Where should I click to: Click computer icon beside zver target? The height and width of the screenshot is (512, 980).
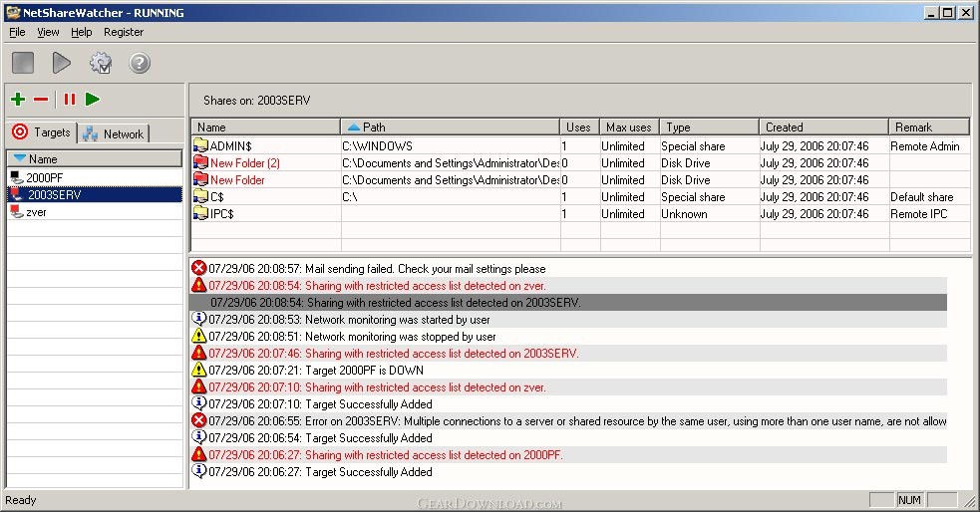[x=17, y=211]
